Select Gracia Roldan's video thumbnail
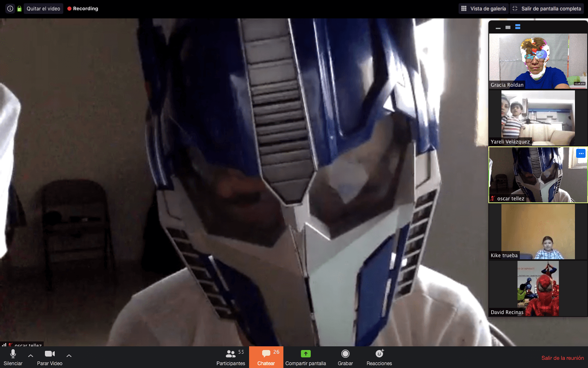This screenshot has height=368, width=588. click(x=538, y=61)
